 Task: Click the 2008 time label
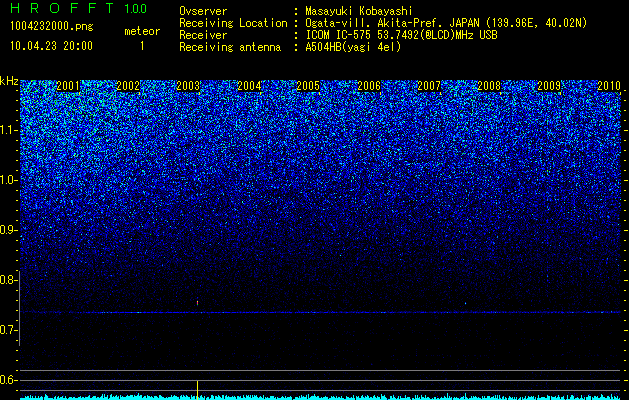pyautogui.click(x=489, y=86)
